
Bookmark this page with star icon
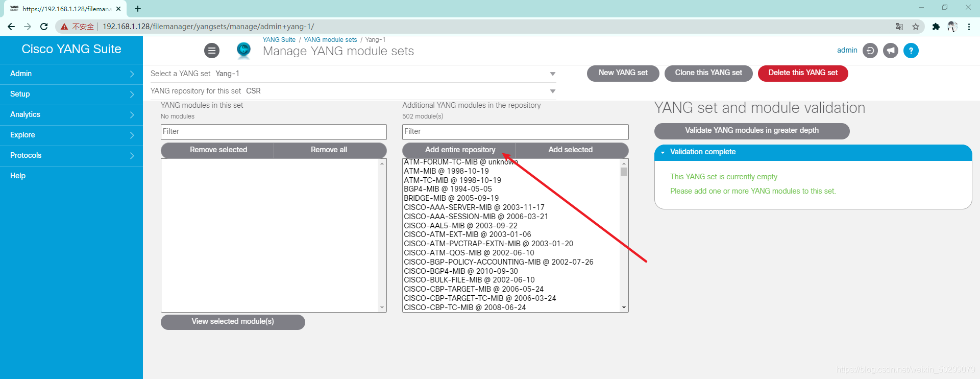[916, 27]
